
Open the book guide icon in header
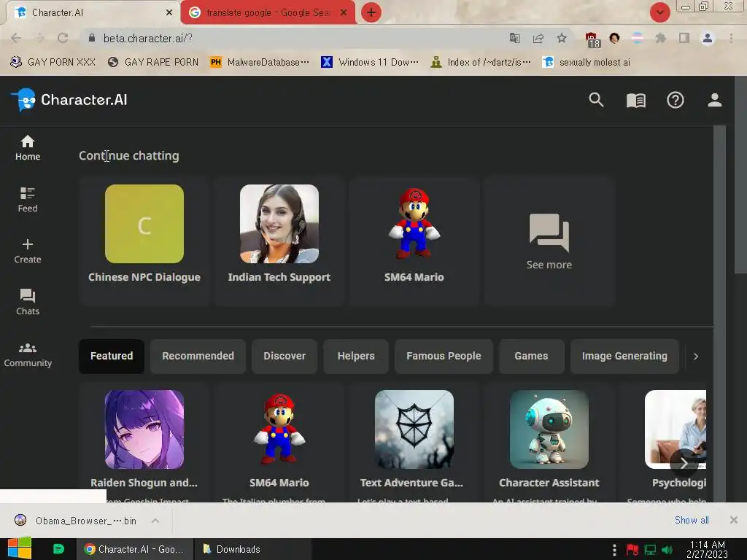[x=635, y=100]
